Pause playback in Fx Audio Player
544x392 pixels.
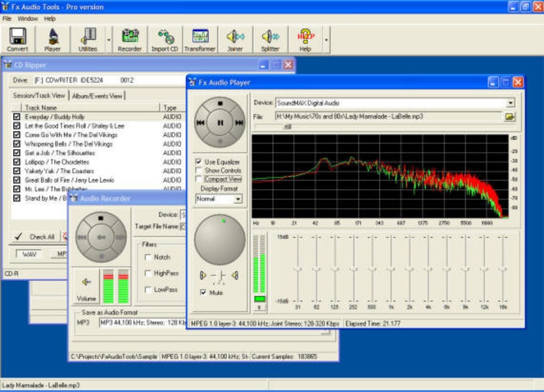[221, 122]
